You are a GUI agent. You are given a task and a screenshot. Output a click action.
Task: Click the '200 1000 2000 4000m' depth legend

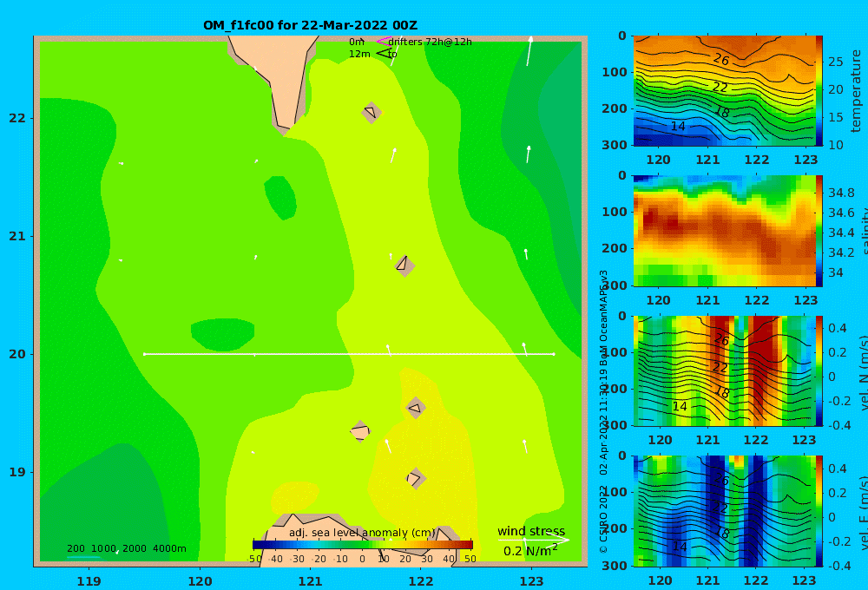[126, 548]
